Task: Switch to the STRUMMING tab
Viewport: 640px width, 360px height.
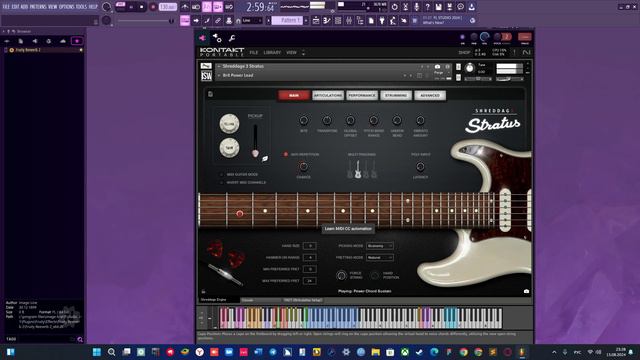Action: [x=396, y=96]
